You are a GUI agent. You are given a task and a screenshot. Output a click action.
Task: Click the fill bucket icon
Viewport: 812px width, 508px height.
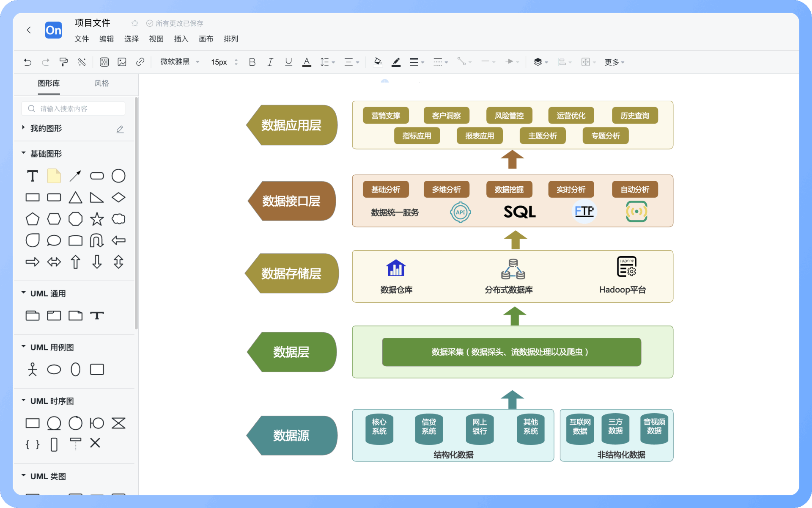[x=378, y=62]
